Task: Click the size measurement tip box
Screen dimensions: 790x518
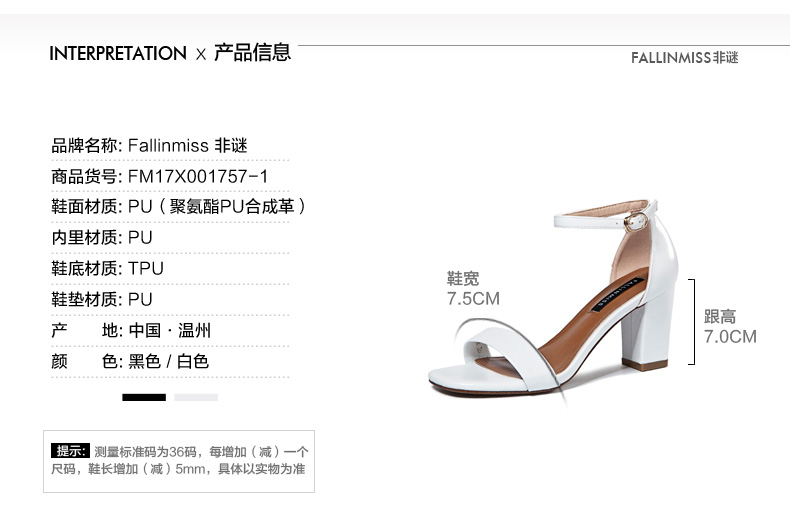Action: point(179,461)
